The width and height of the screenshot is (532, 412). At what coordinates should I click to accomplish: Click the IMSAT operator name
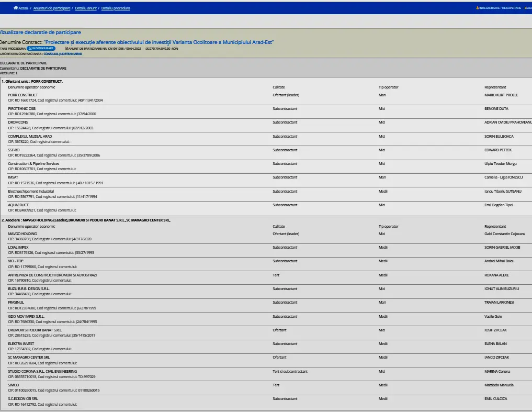13,177
